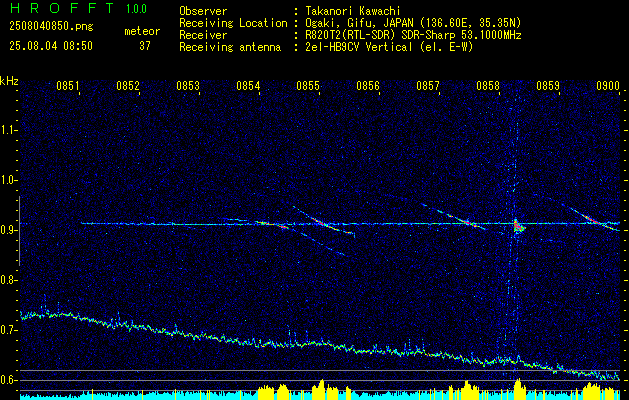Click the 0855 time axis label

coord(308,85)
